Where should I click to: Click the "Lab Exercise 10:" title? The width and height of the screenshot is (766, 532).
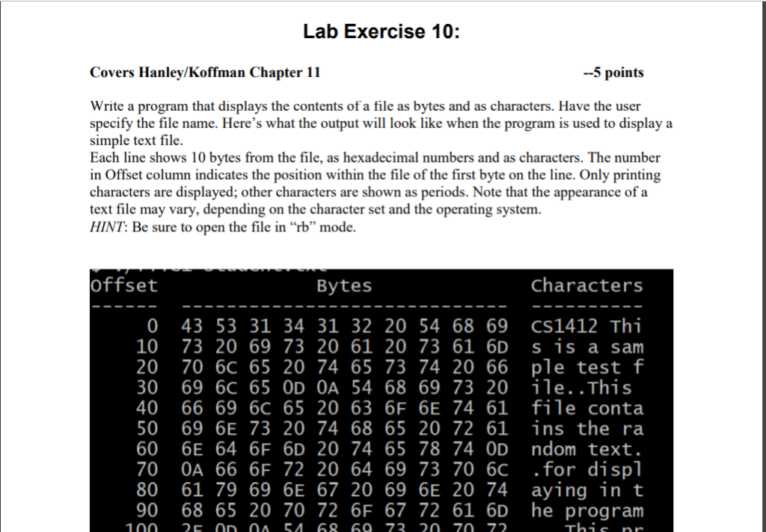[x=381, y=31]
